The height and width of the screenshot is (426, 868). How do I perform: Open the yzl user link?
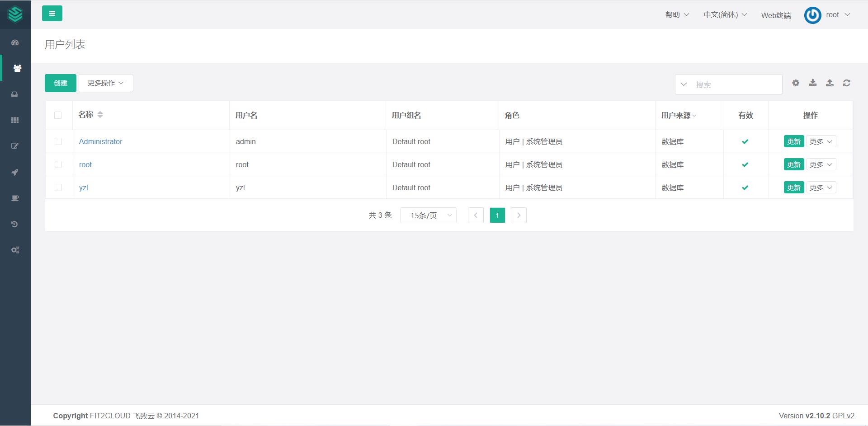[83, 187]
